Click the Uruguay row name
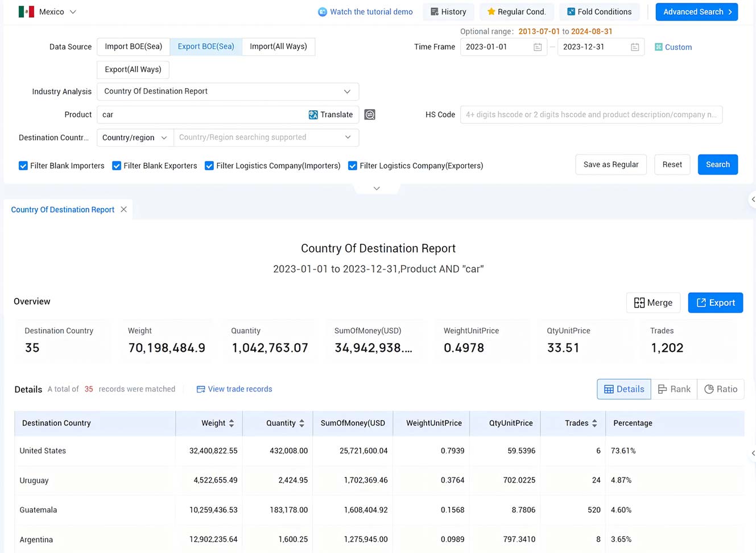 [34, 480]
